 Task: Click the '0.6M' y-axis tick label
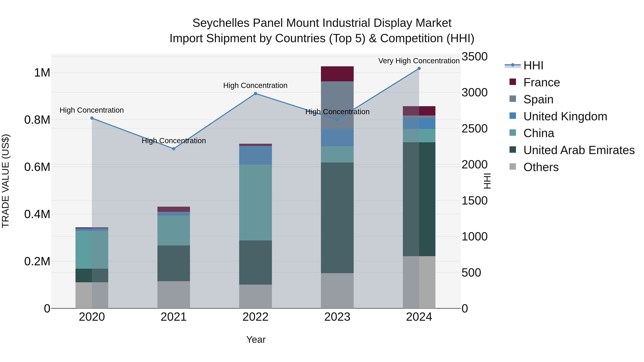click(37, 167)
